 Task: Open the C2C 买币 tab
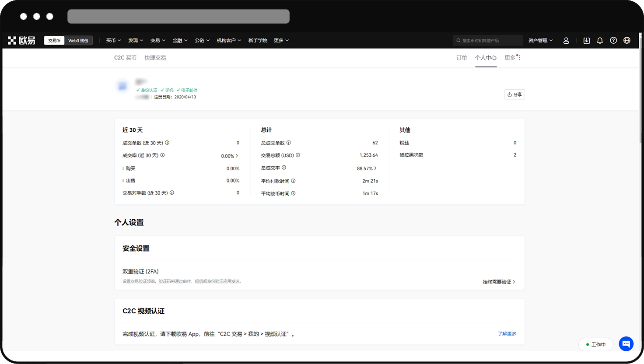click(x=126, y=57)
